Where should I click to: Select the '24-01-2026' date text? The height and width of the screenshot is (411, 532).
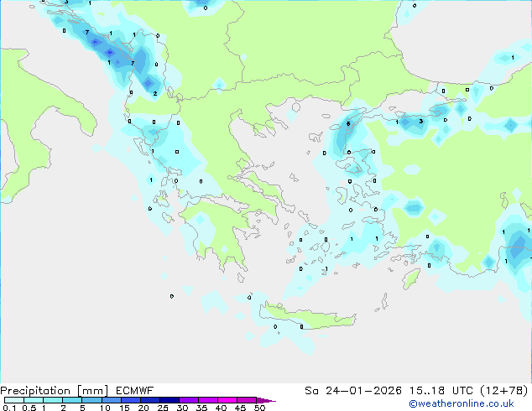363,391
